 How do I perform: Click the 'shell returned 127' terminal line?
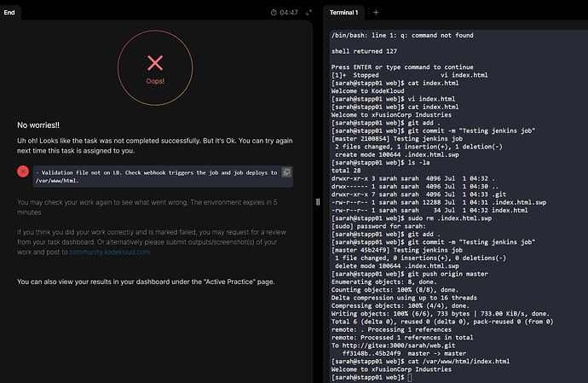(364, 51)
